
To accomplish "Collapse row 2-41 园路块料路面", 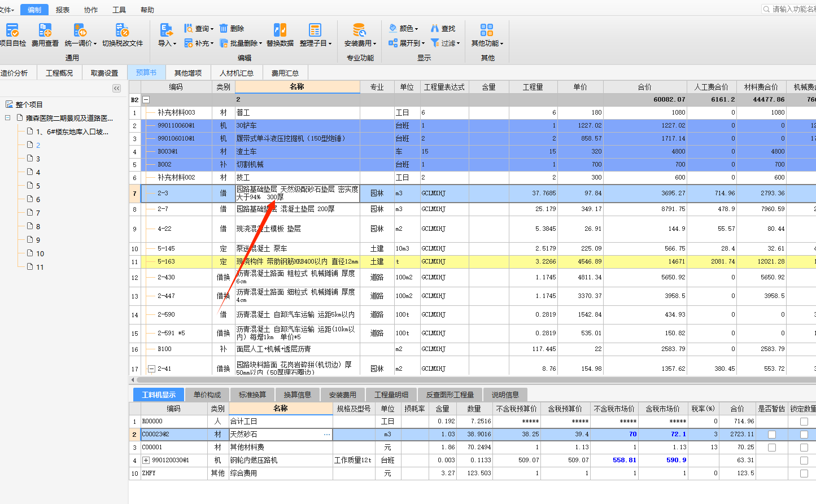I will tap(151, 369).
